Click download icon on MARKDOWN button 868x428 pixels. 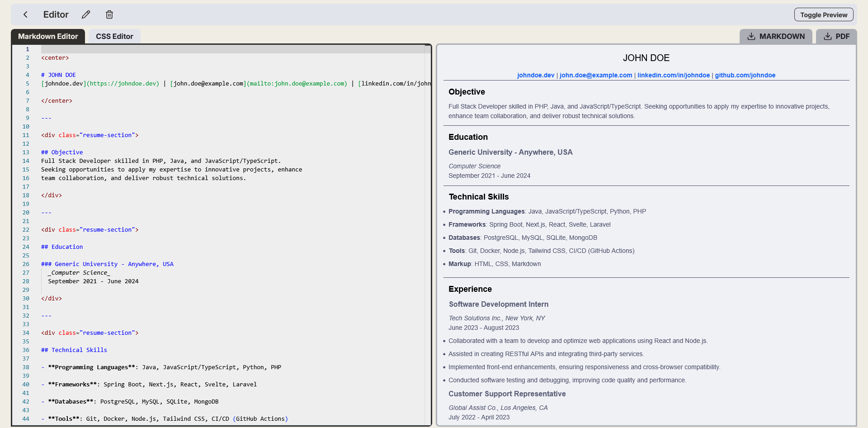click(x=751, y=36)
